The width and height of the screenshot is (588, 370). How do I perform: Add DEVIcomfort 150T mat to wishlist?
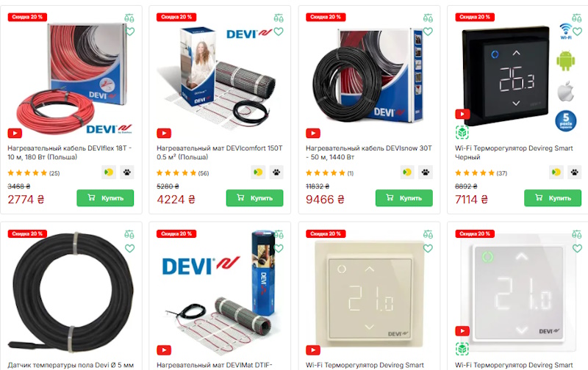pyautogui.click(x=279, y=32)
